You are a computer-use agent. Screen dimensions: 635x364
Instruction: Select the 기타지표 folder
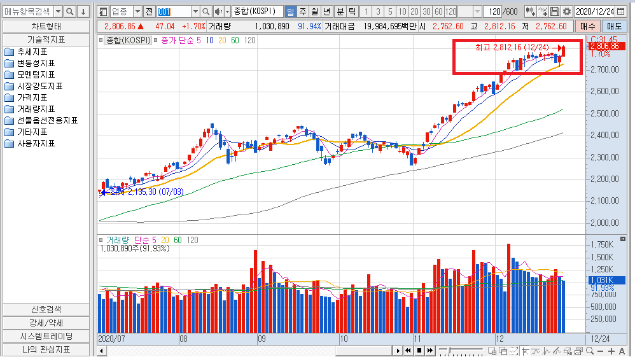pyautogui.click(x=26, y=132)
